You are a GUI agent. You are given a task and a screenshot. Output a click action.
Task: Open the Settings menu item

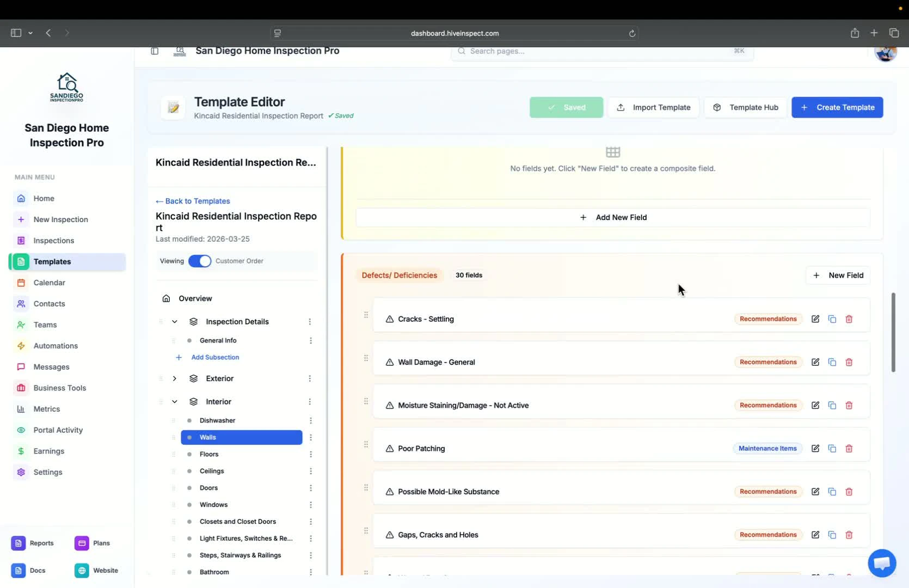(x=69, y=472)
